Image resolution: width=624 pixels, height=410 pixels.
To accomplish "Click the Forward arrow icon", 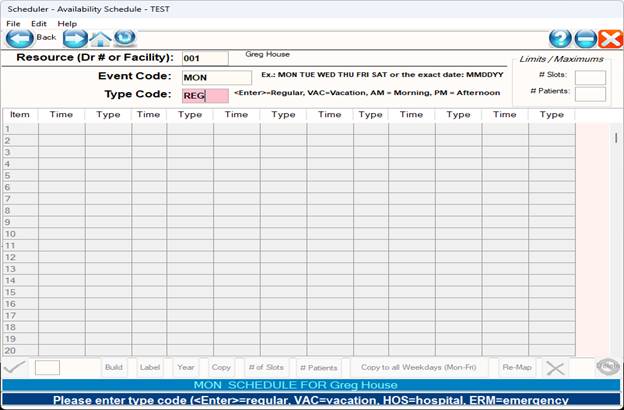I will [75, 38].
